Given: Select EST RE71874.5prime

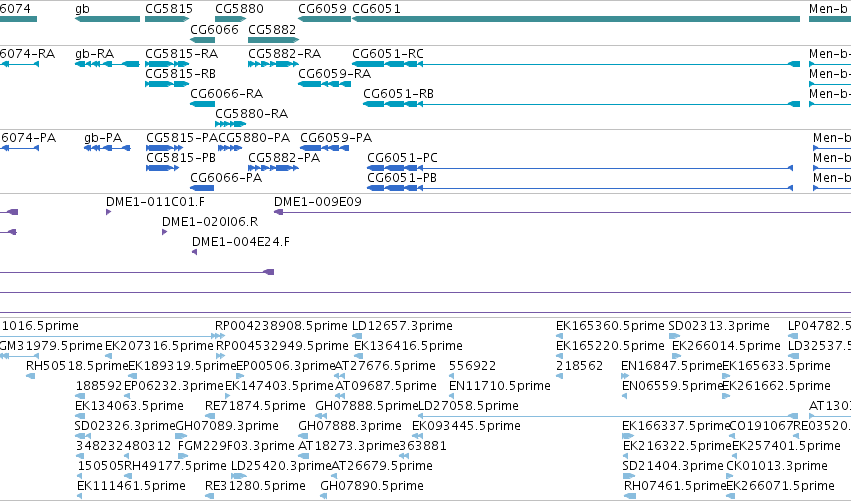Looking at the screenshot, I should pyautogui.click(x=255, y=406).
